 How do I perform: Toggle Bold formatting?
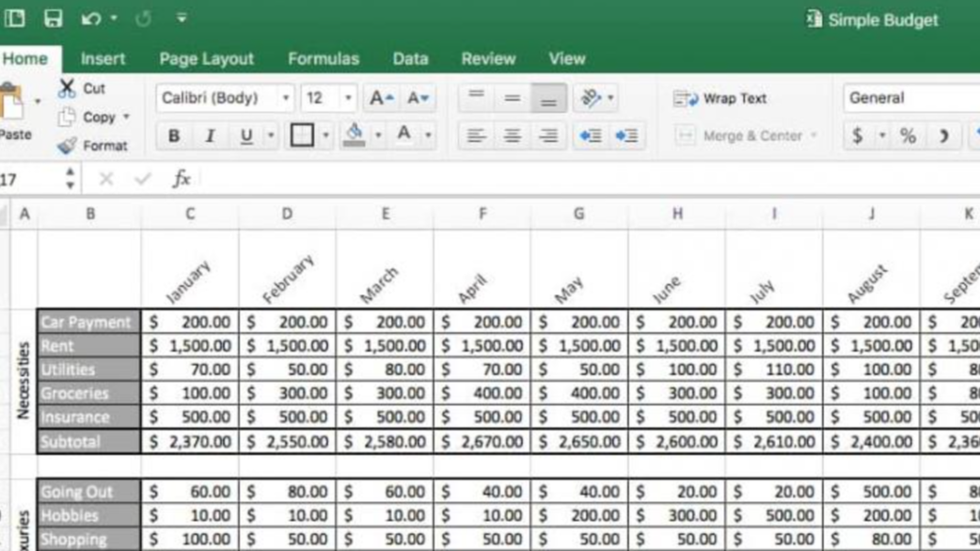pos(174,135)
